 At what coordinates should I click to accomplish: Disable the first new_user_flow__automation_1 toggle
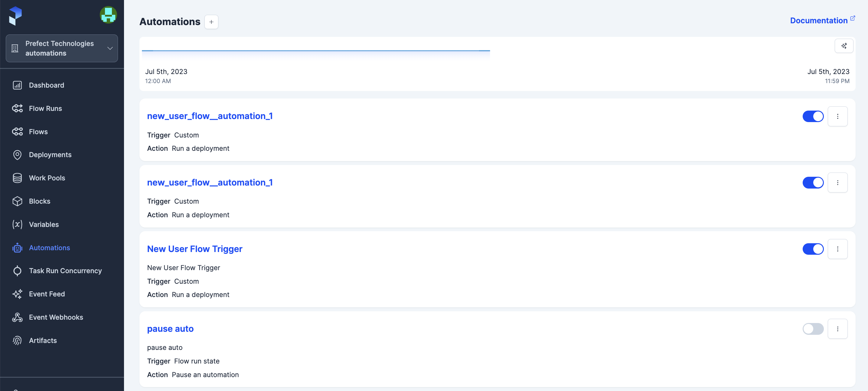click(x=813, y=116)
